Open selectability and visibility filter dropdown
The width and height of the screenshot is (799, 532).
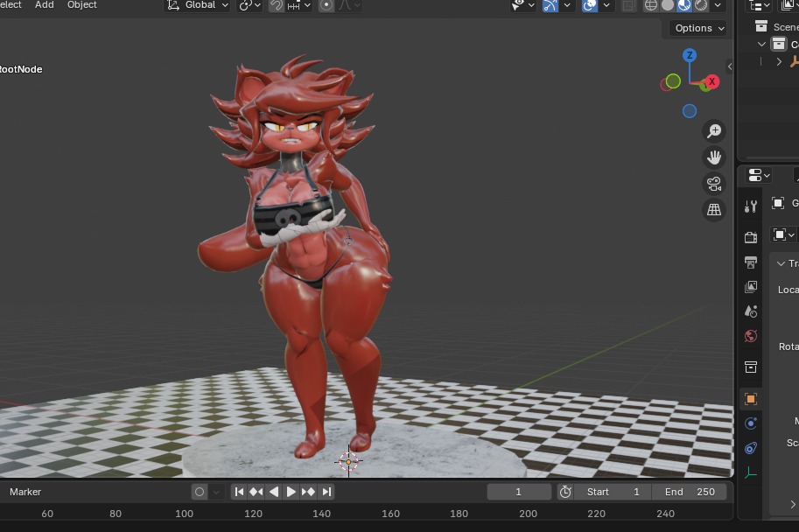click(523, 5)
